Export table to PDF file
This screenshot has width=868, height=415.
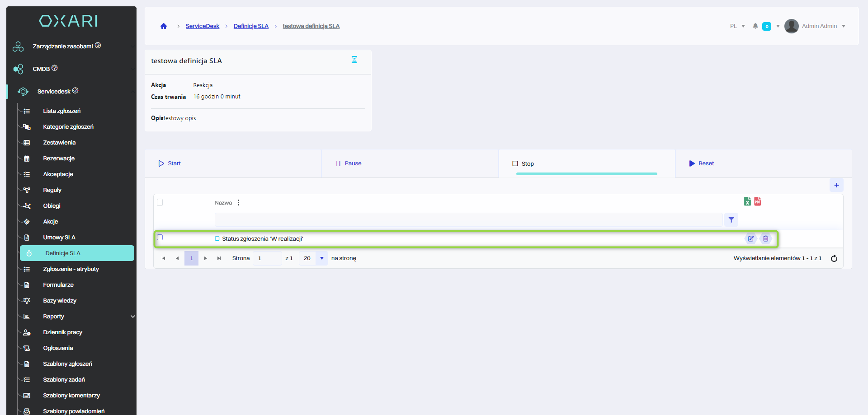(x=758, y=201)
